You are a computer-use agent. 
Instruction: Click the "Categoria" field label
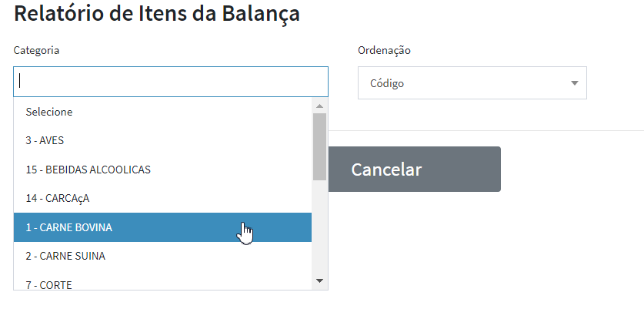point(36,50)
